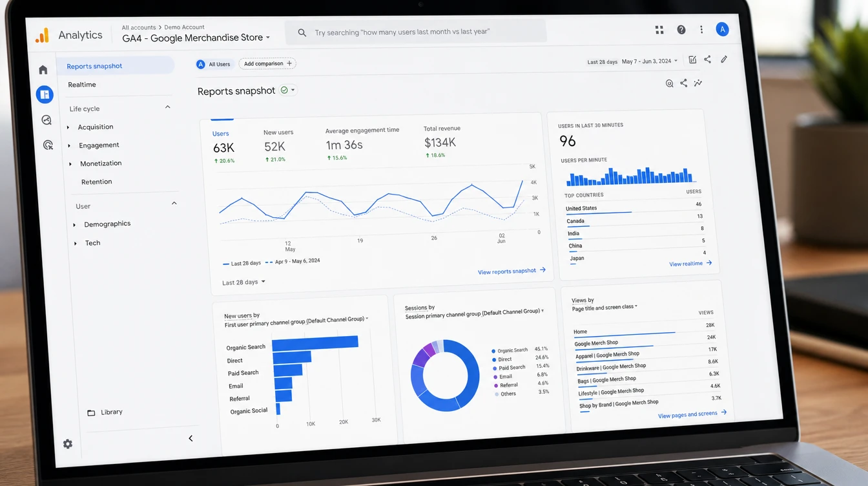This screenshot has width=868, height=486.
Task: Collapse the Life cycle section
Action: [x=168, y=107]
